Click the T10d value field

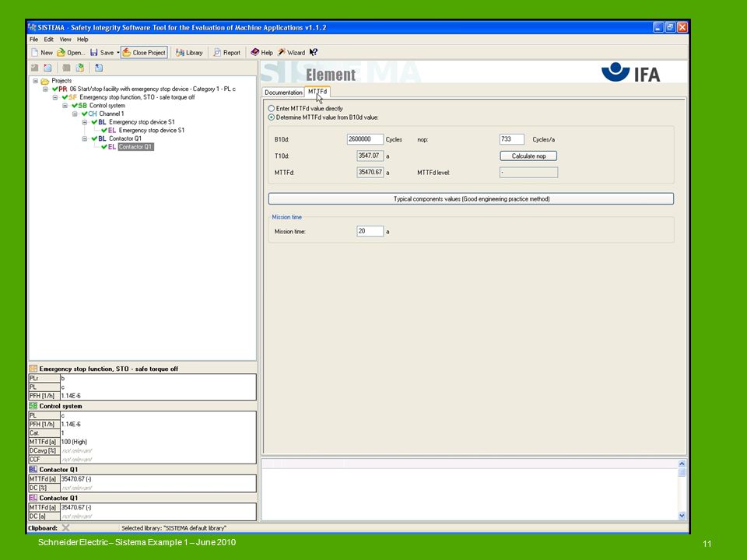click(x=370, y=156)
